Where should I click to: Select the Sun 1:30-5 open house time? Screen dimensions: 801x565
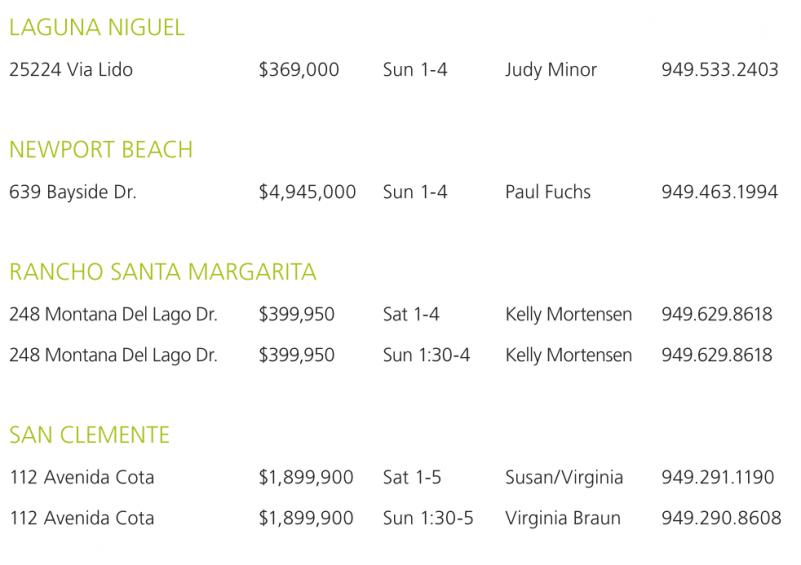click(x=428, y=519)
